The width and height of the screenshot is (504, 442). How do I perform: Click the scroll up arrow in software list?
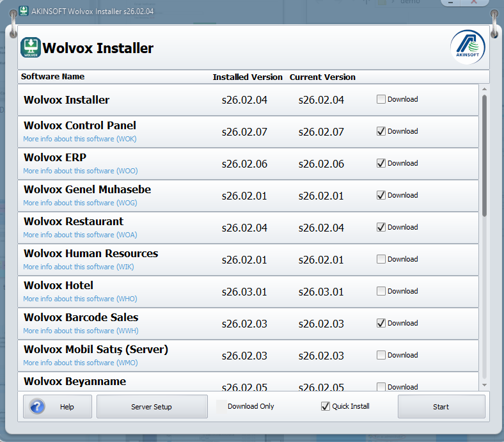(484, 89)
